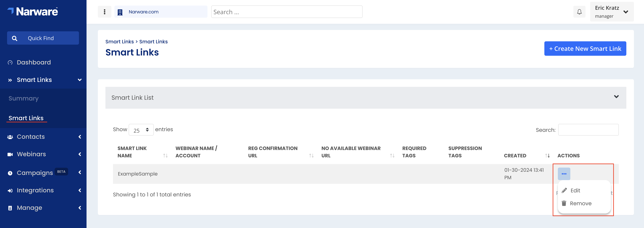Click the Manage badge icon
Screen dimensions: 644x228
coord(10,208)
